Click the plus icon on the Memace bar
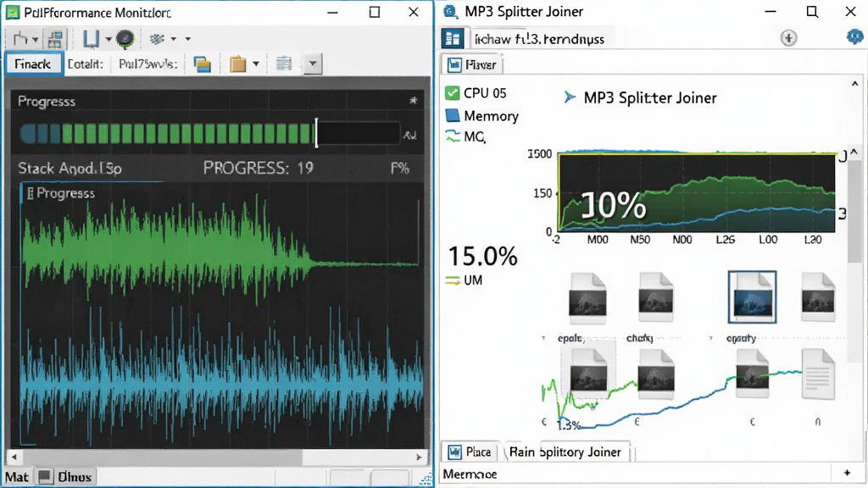Viewport: 868px width, 488px height. click(x=847, y=473)
